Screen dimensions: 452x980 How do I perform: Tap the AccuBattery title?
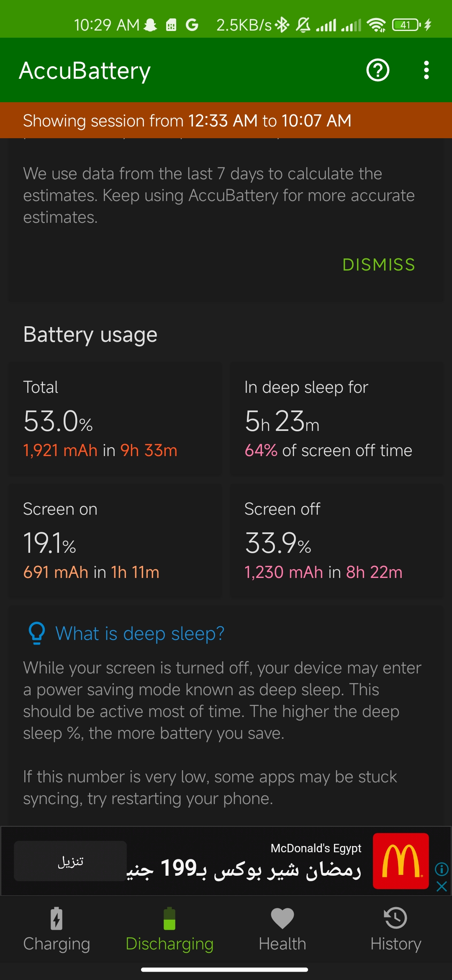[x=85, y=70]
